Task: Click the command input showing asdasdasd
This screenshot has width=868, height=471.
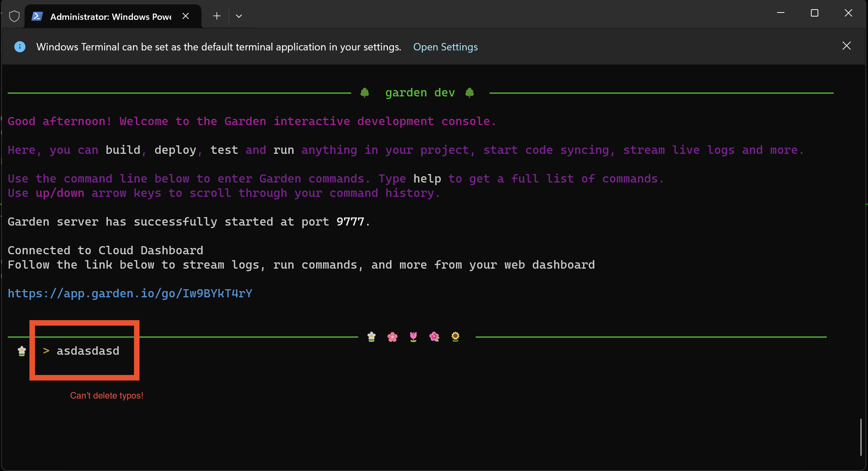Action: tap(88, 351)
